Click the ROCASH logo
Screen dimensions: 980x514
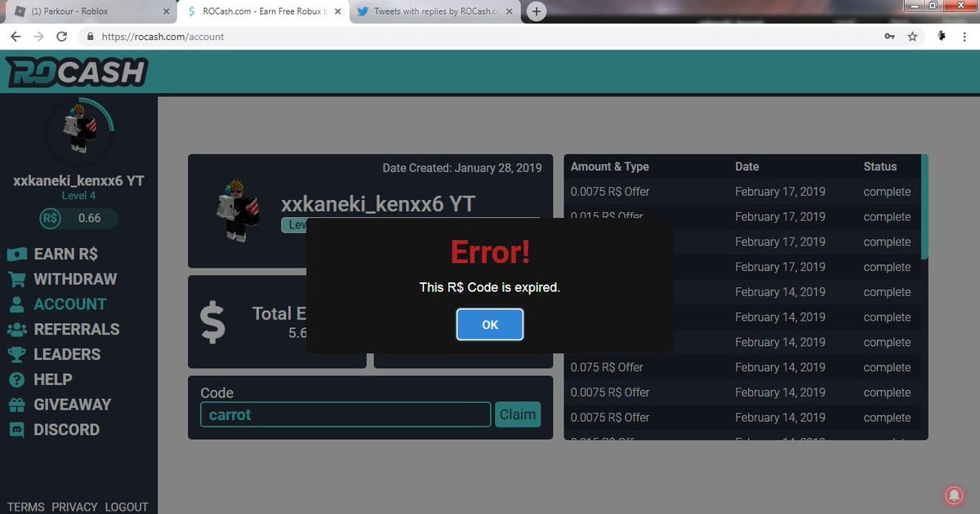tap(76, 73)
